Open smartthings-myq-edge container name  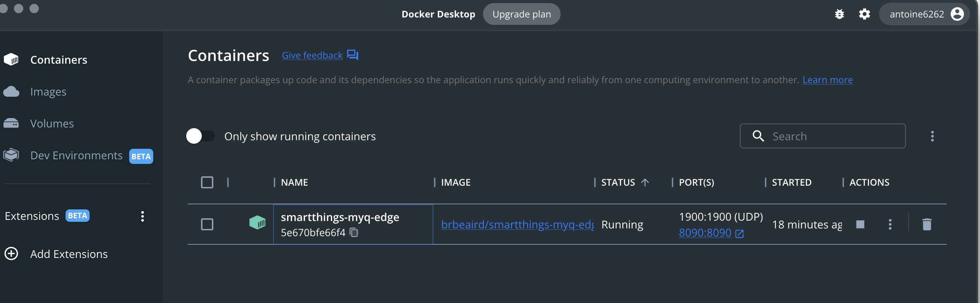click(340, 217)
